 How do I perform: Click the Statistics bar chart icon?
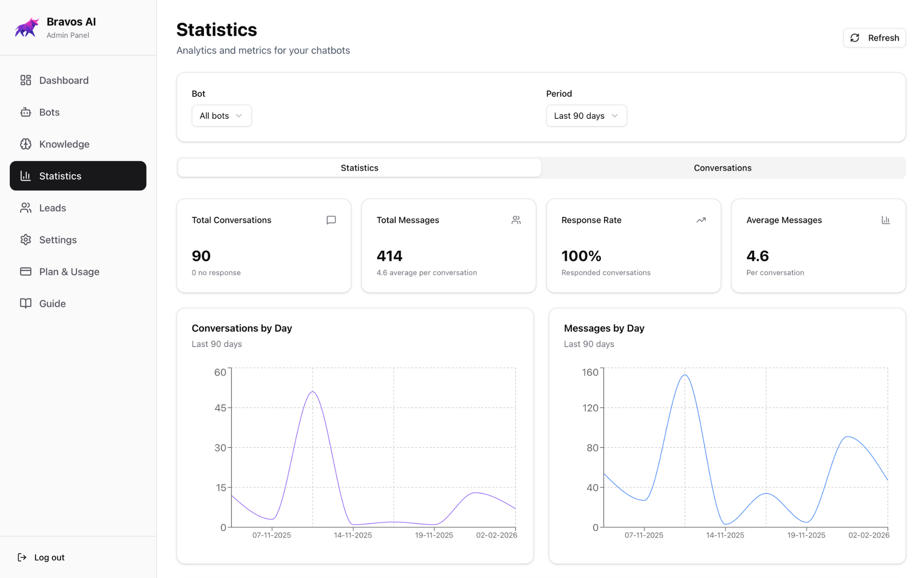point(26,176)
